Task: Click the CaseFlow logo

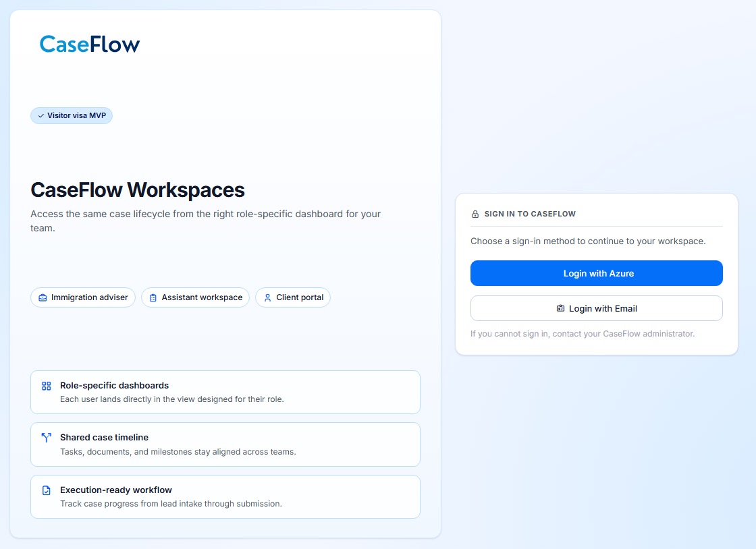Action: point(90,45)
